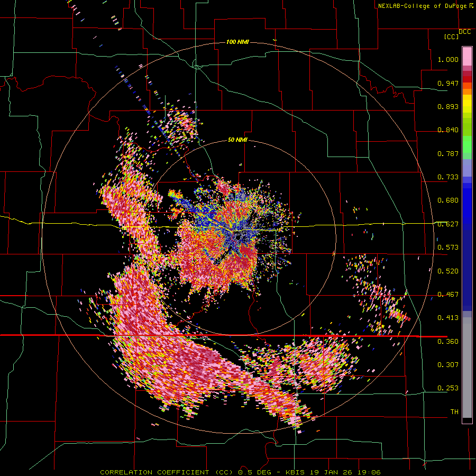Select the 0.520 scale value

[x=448, y=271]
